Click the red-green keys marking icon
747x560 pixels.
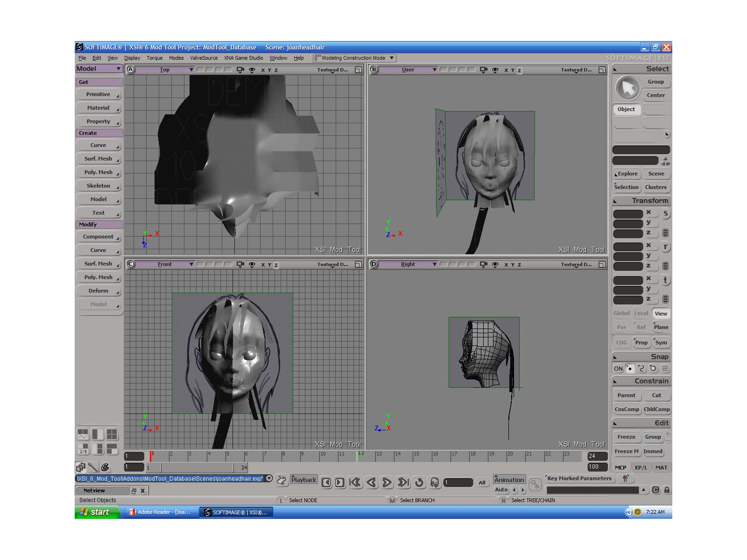626,478
